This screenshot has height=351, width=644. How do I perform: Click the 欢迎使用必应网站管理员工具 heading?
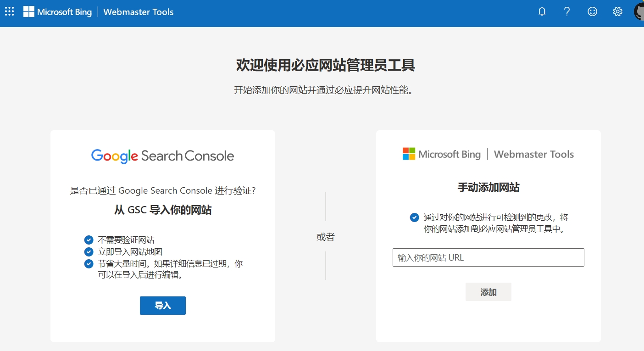[325, 66]
